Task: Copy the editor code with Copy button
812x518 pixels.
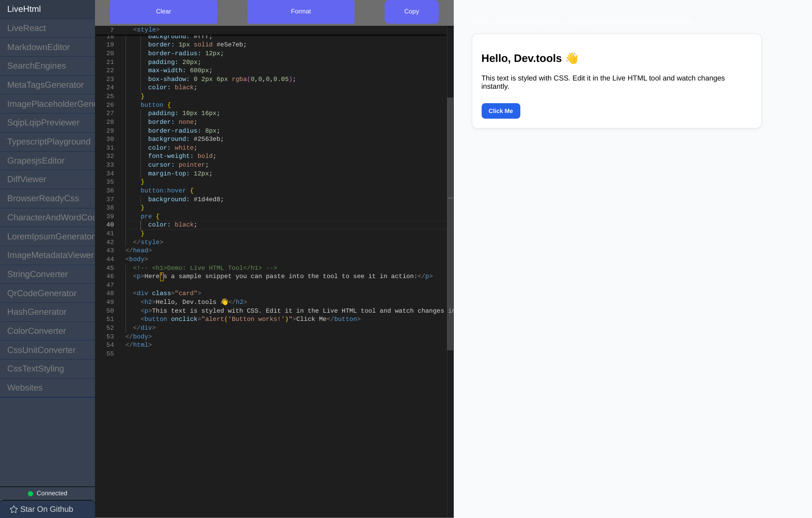Action: tap(411, 11)
